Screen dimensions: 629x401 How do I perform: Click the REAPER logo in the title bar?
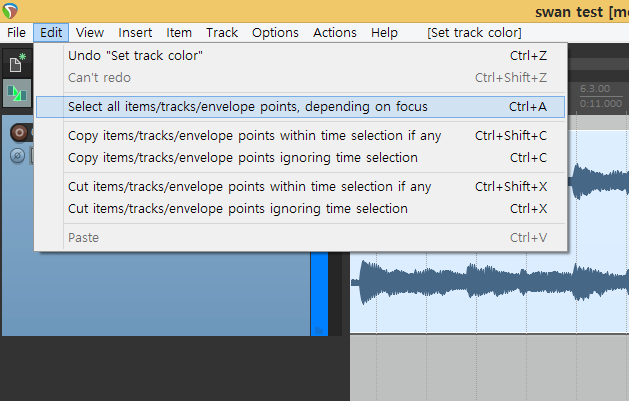click(x=10, y=11)
